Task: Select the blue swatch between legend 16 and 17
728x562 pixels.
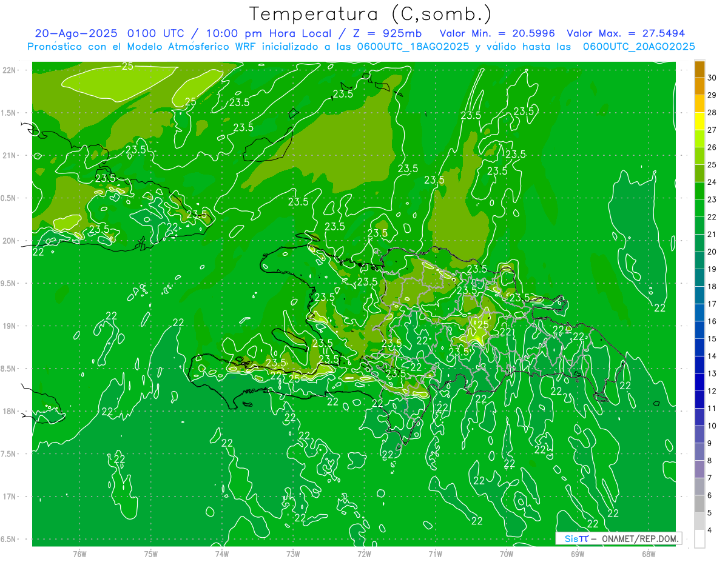Action: [699, 313]
